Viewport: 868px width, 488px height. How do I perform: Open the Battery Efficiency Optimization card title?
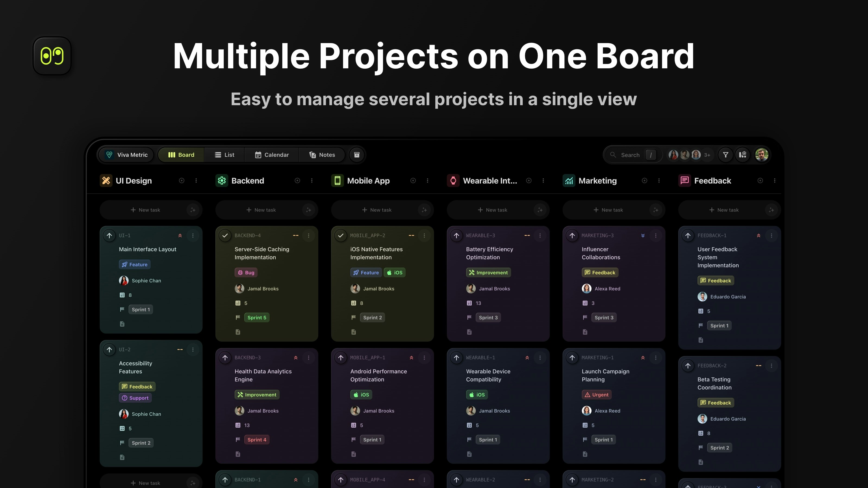pos(490,253)
